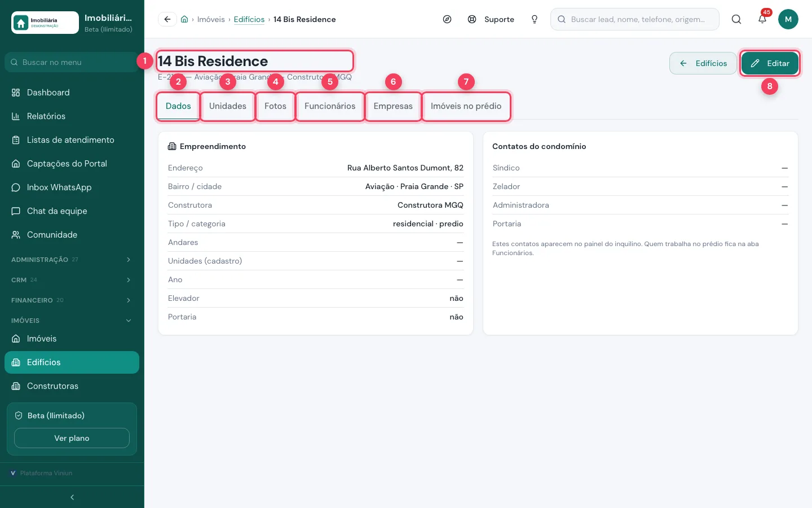The height and width of the screenshot is (508, 812).
Task: Click the Imóveis breadcrumb item
Action: (211, 19)
